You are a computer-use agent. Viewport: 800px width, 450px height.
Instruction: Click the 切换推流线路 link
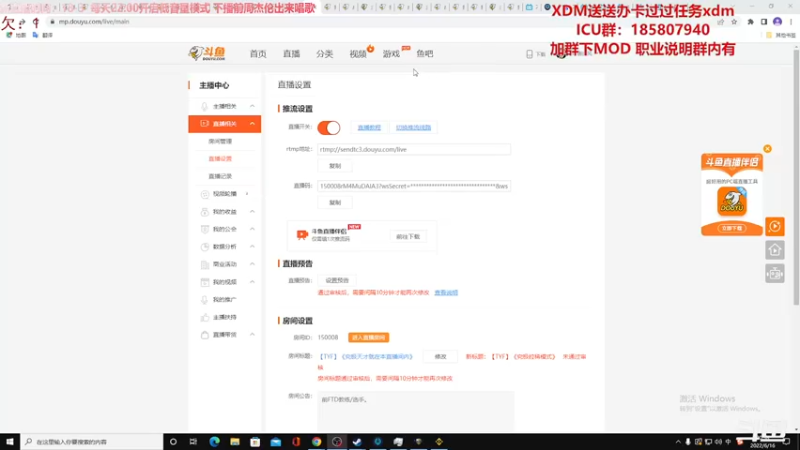413,128
